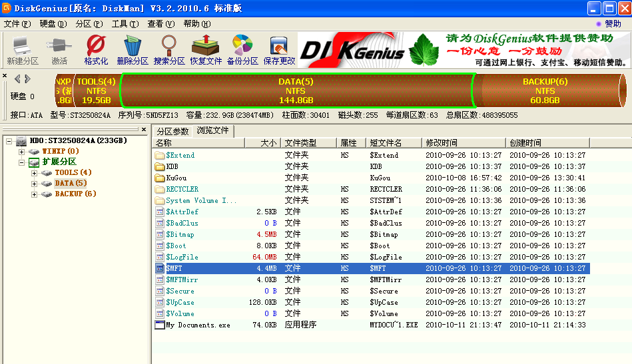Viewport: 632px width, 364px height.
Task: Sort by the 创建时间 column header
Action: click(547, 143)
